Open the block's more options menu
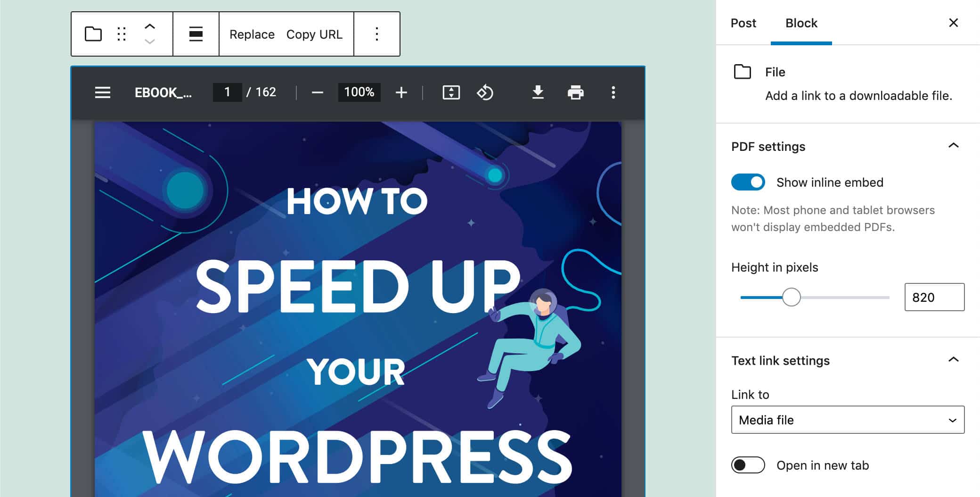980x497 pixels. click(376, 34)
